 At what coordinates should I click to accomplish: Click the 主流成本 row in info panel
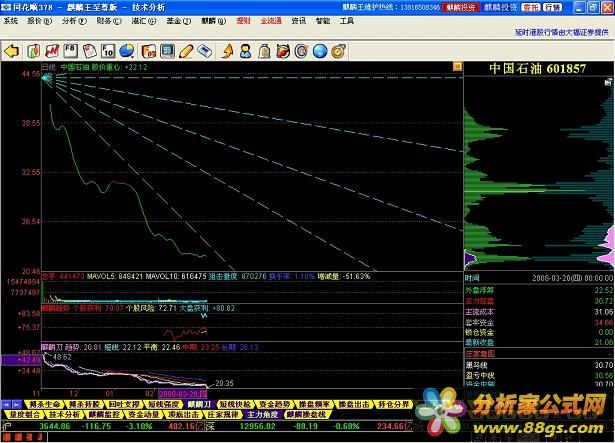click(x=539, y=312)
